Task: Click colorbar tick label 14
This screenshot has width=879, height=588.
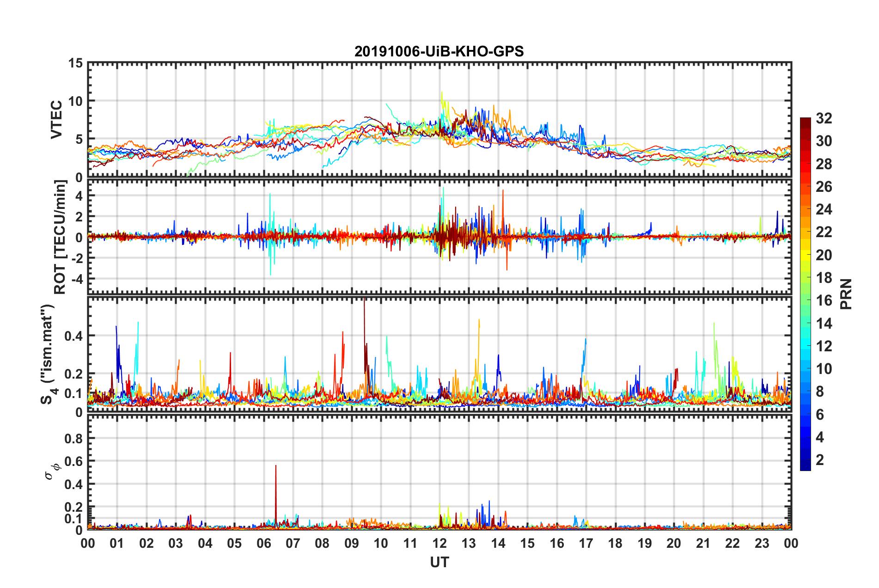Action: pyautogui.click(x=824, y=323)
